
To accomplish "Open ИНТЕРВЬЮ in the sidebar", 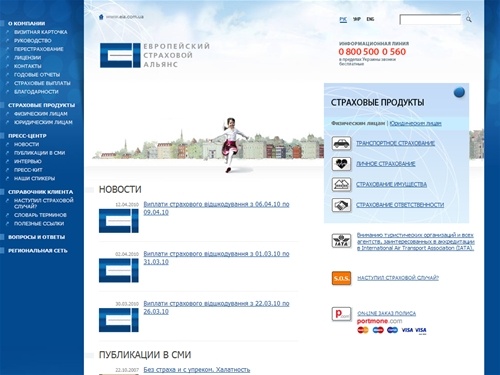I will click(28, 161).
